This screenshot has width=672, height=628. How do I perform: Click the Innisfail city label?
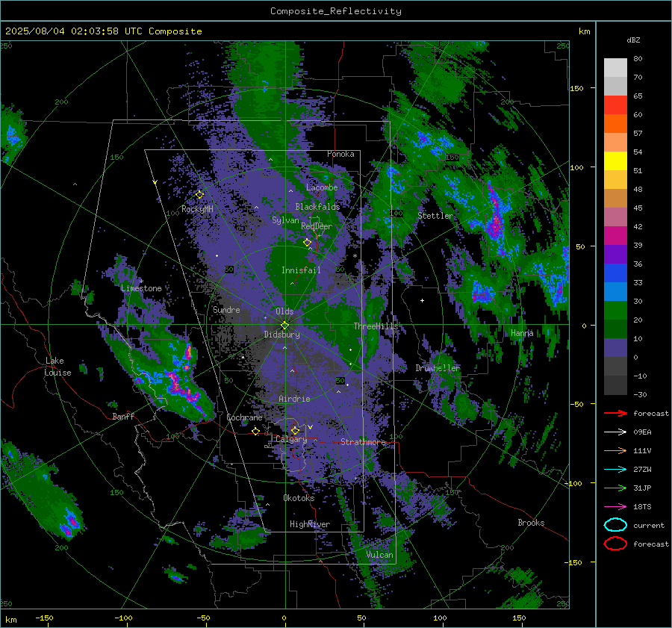tap(301, 270)
